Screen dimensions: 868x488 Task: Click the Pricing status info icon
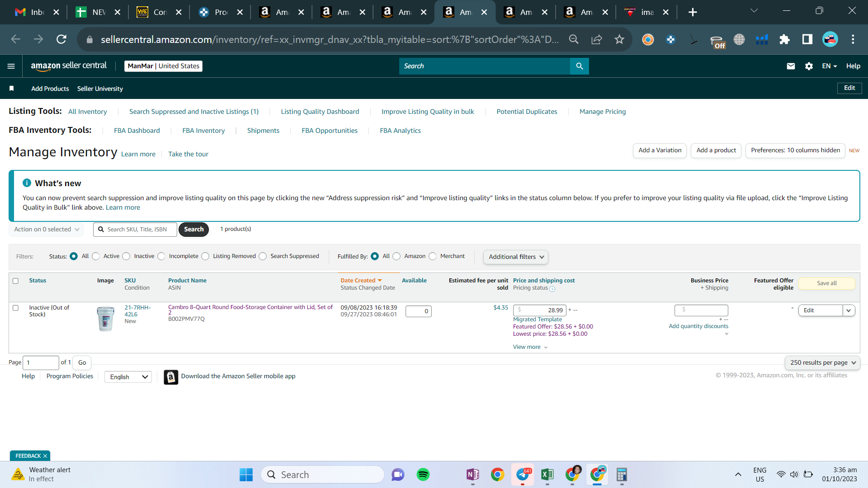click(552, 289)
